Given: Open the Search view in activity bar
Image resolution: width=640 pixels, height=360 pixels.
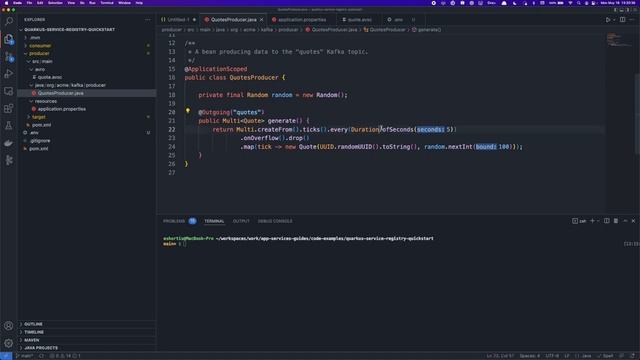Looking at the screenshot, I should 9,21.
